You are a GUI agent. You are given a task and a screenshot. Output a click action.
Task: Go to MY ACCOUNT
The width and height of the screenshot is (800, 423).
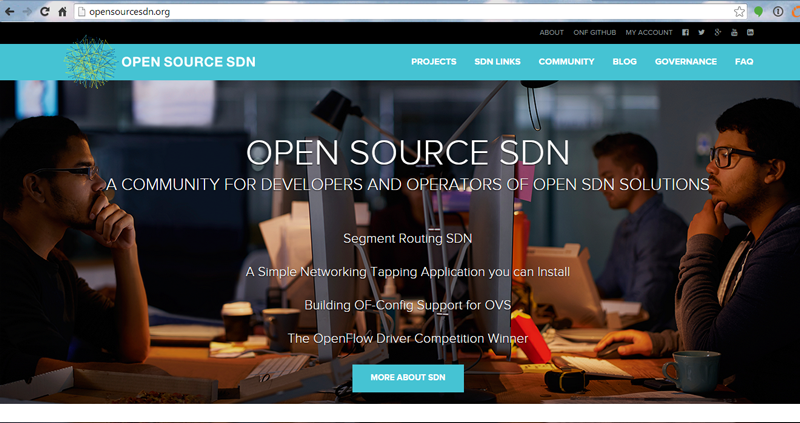click(649, 32)
